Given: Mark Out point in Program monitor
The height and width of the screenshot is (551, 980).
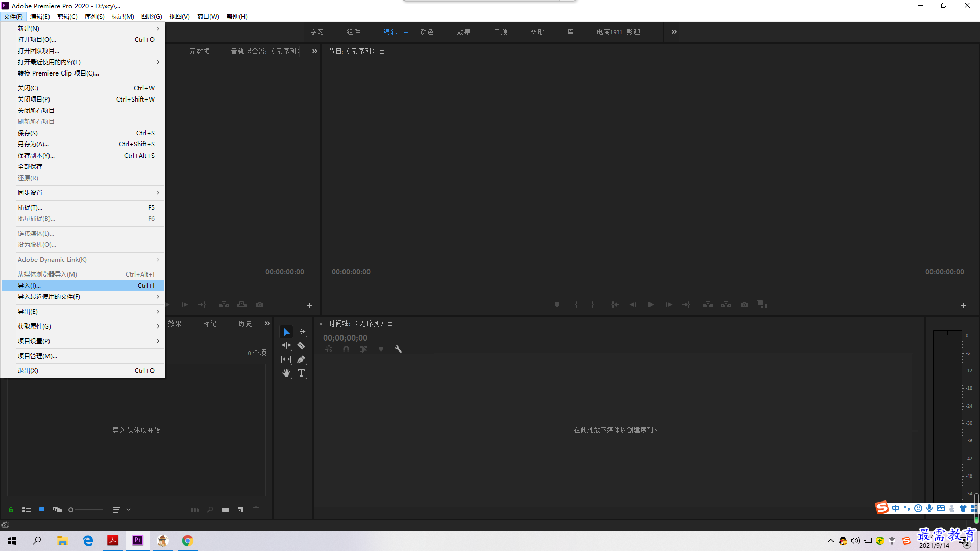Looking at the screenshot, I should pyautogui.click(x=592, y=305).
